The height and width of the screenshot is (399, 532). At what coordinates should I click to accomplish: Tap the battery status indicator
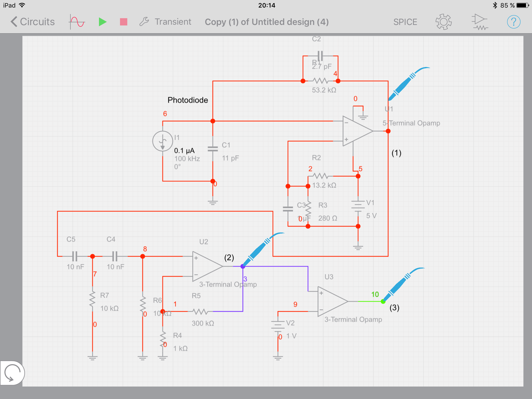click(x=523, y=5)
